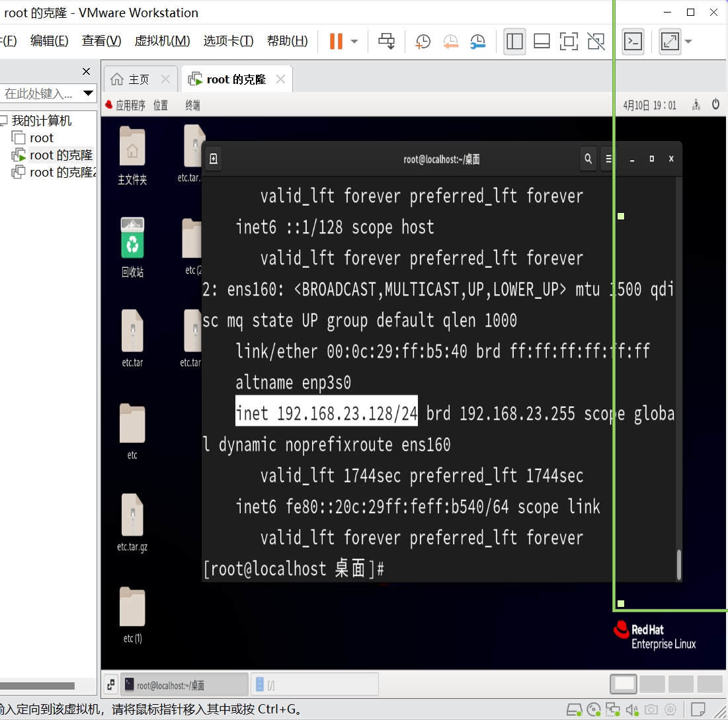Expand the stretch display dropdown arrow
Image resolution: width=728 pixels, height=720 pixels.
(688, 41)
